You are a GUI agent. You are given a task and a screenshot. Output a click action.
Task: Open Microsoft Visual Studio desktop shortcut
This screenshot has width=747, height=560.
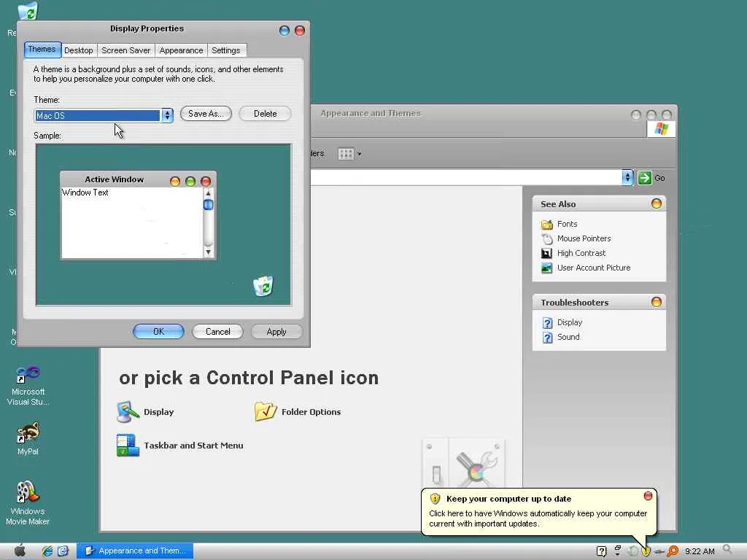(28, 385)
